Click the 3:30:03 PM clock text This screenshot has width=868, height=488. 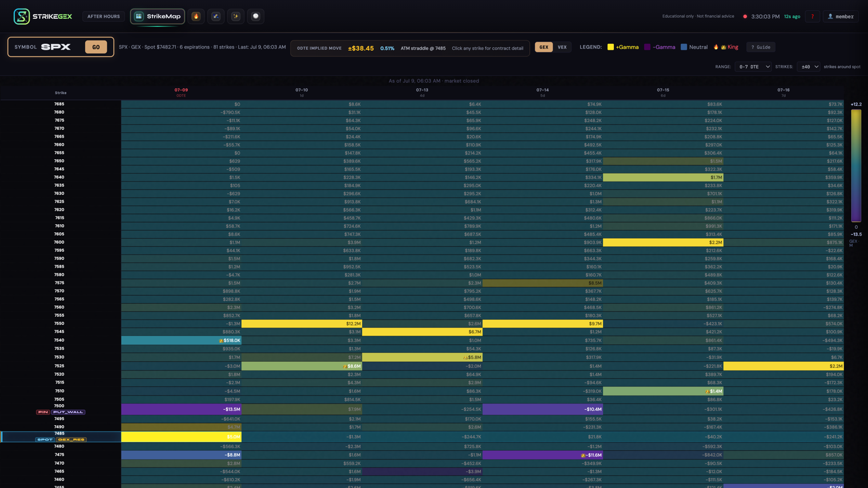coord(765,17)
